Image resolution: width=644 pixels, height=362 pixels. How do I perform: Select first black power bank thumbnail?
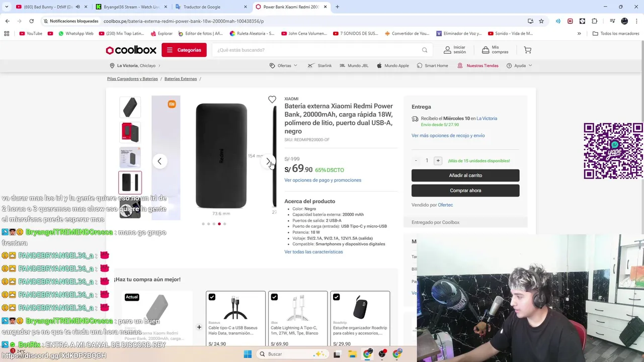[x=130, y=107]
